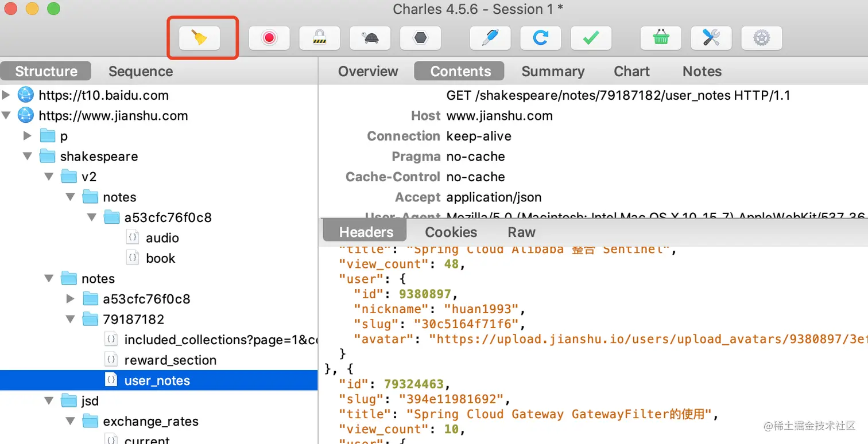The image size is (868, 444).
Task: Collapse the expanded a53cfc76f0c8 folder containing audio
Action: click(x=91, y=217)
